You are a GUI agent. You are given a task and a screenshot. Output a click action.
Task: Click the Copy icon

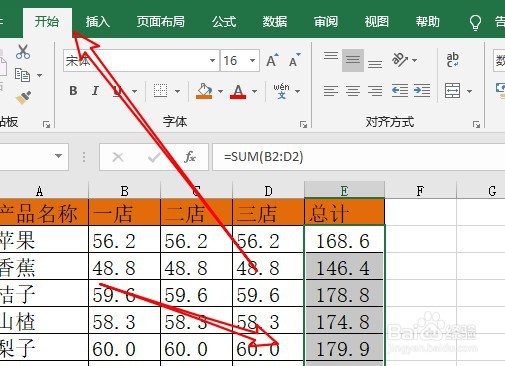coord(22,75)
